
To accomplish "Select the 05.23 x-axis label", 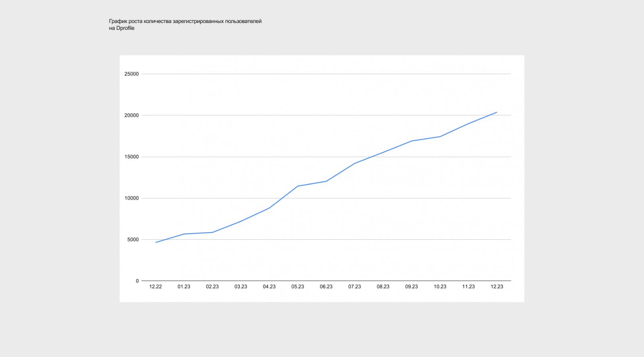I will 297,286.
